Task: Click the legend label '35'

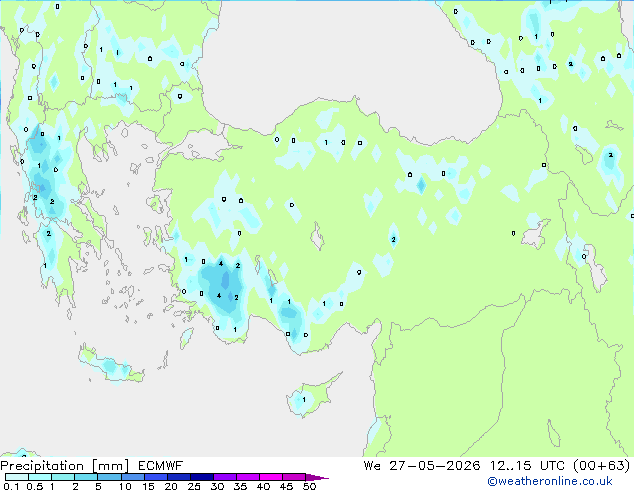Action: (x=240, y=486)
